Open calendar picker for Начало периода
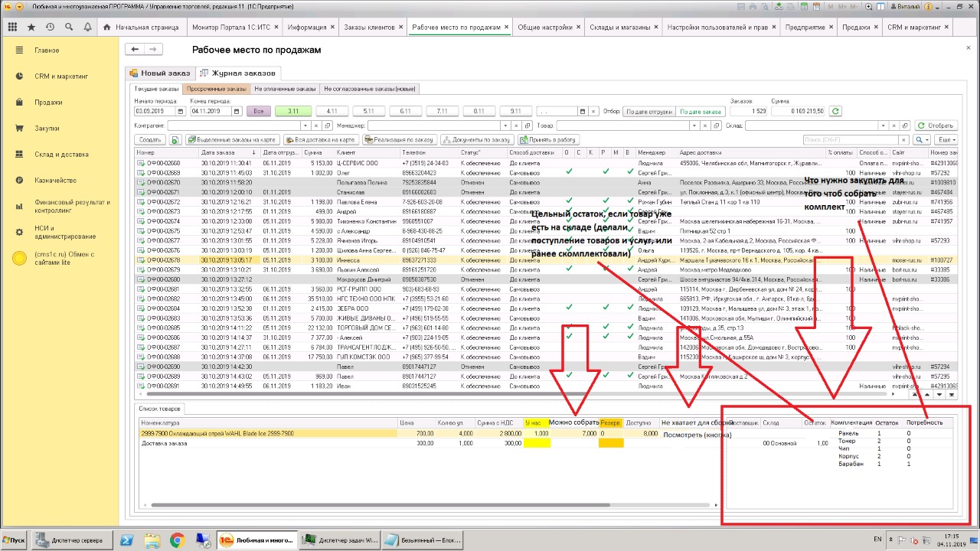980x551 pixels. [x=181, y=111]
